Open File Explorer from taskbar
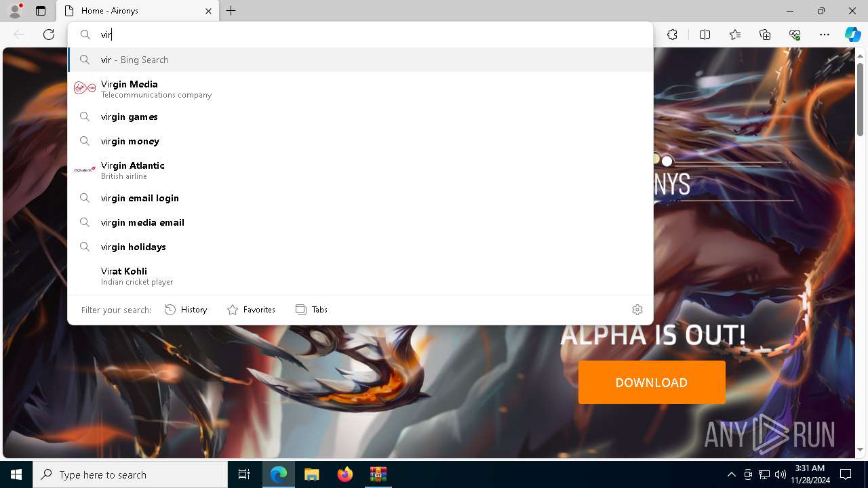 pos(311,474)
